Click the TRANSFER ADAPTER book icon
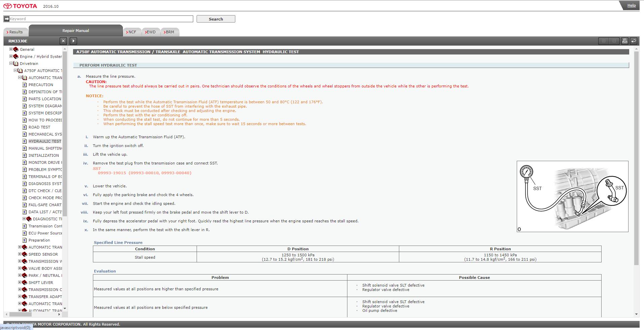The width and height of the screenshot is (644, 330). 25,297
